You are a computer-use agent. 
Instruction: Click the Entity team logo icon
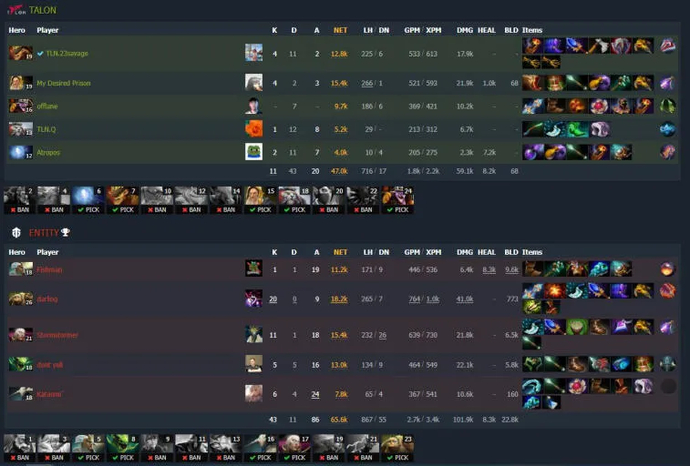[16, 233]
